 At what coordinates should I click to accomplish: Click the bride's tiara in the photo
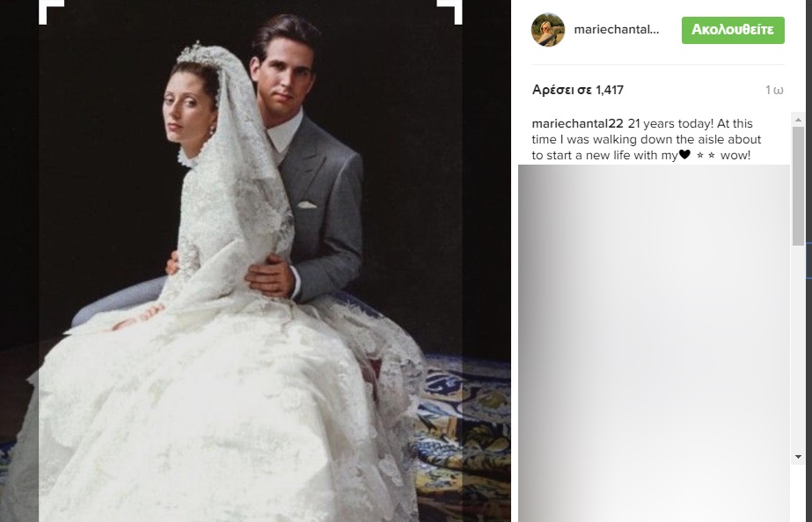coord(194,53)
